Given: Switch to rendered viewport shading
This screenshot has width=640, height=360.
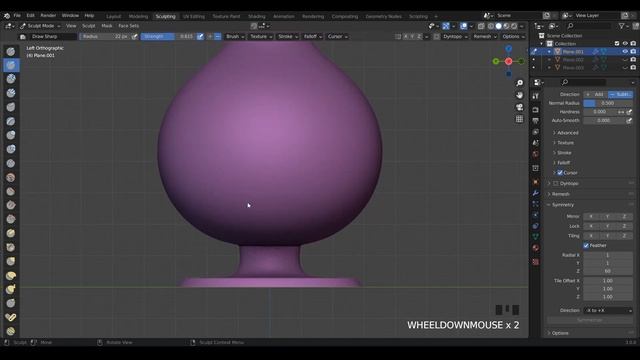Looking at the screenshot, I should (x=514, y=26).
